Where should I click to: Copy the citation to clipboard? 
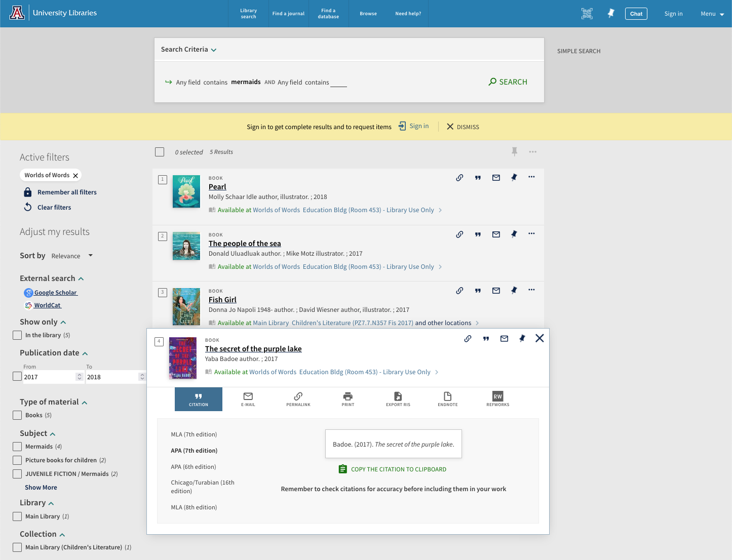tap(393, 469)
